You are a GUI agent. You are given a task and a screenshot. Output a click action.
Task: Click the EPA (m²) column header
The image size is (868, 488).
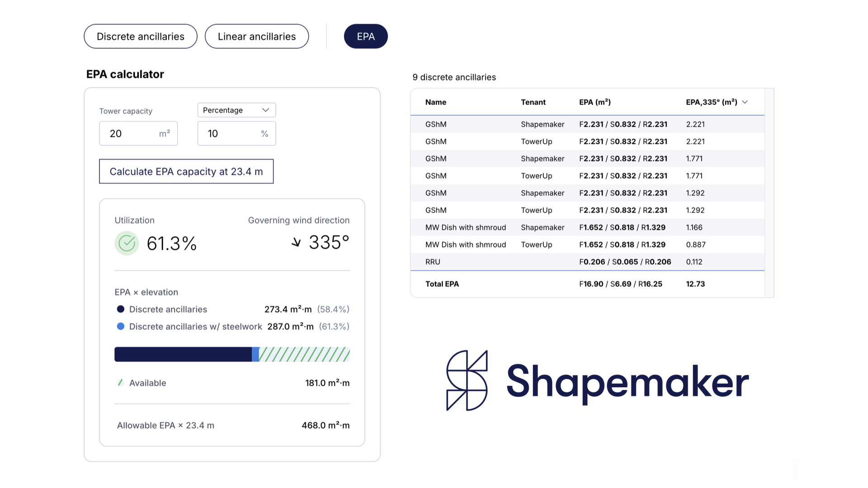coord(595,102)
